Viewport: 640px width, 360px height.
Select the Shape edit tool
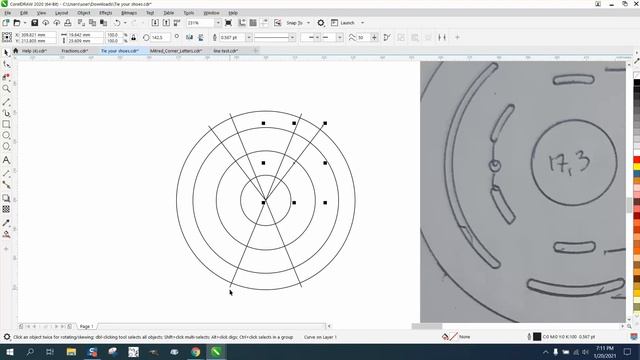click(6, 64)
